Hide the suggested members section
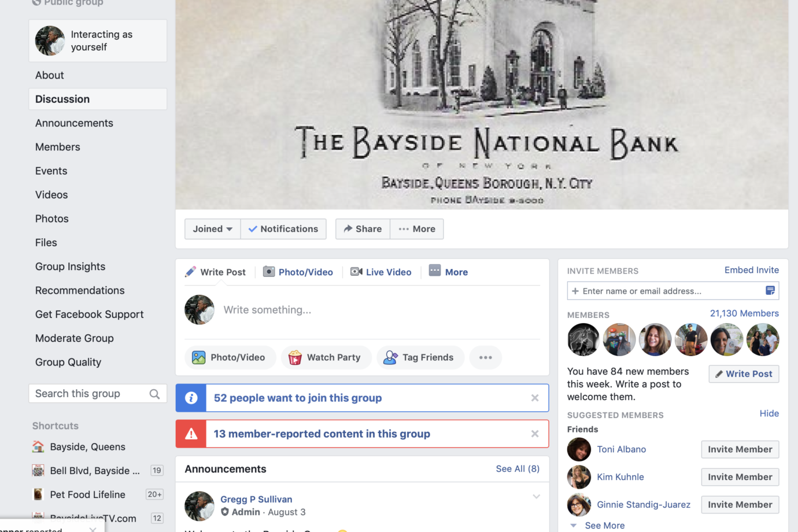Viewport: 798px width, 532px height. click(769, 413)
